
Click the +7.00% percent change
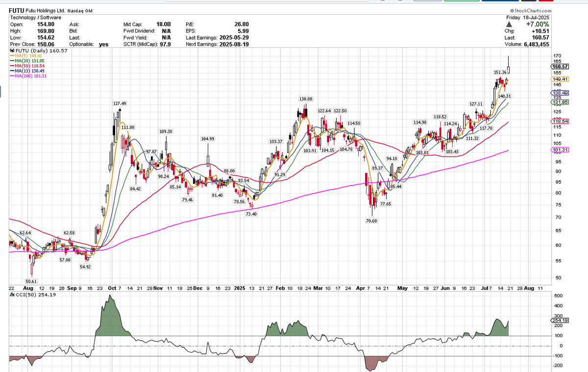[538, 24]
